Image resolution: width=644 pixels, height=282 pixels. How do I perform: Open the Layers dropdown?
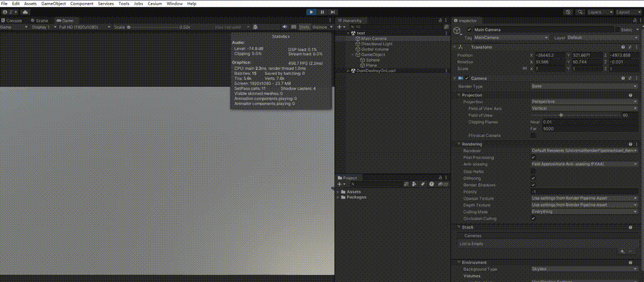(x=601, y=12)
